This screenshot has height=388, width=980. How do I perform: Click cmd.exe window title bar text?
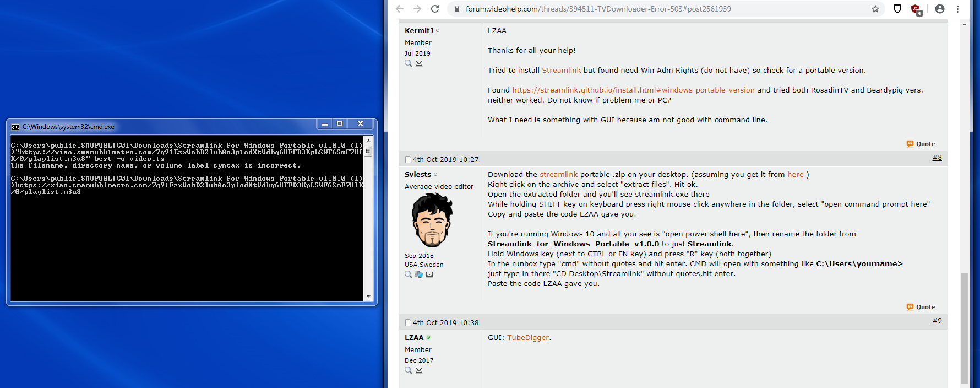[x=68, y=127]
